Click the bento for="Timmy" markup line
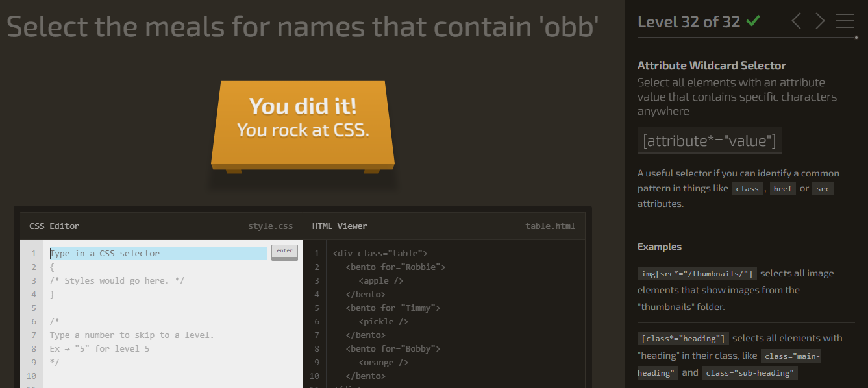 393,308
